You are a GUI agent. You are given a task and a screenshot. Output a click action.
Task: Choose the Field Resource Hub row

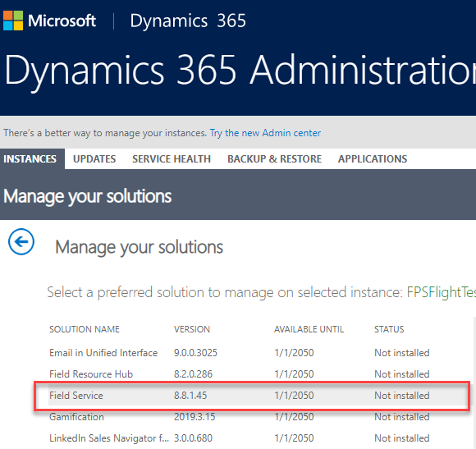click(x=258, y=374)
